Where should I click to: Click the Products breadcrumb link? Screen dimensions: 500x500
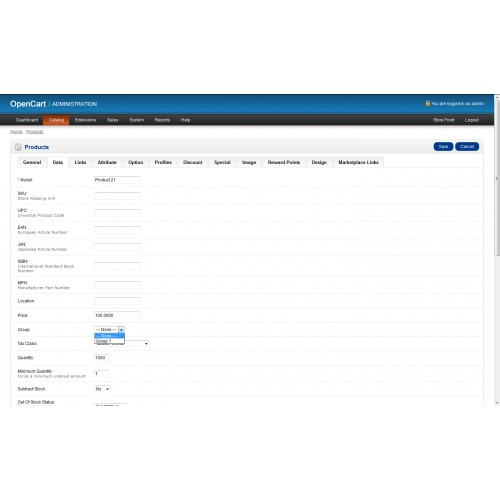(35, 132)
